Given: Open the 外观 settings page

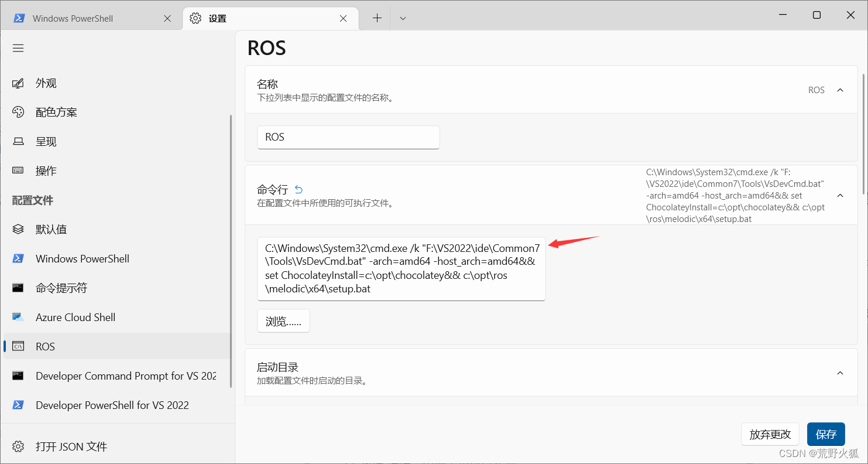Looking at the screenshot, I should 116,83.
